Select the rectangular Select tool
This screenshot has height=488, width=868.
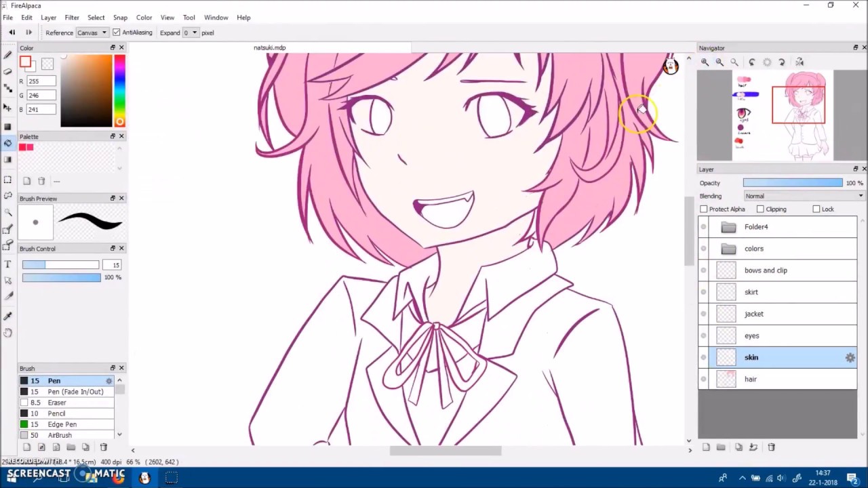click(7, 180)
